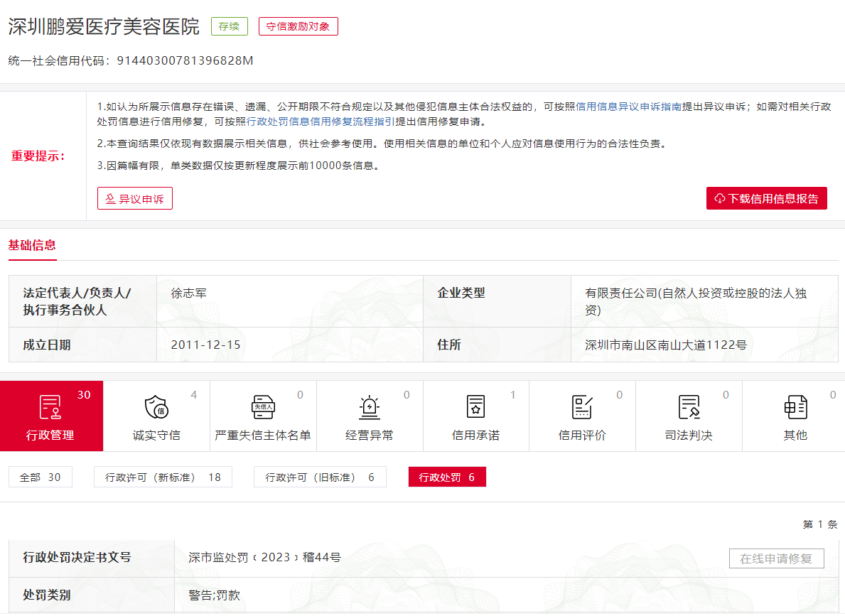The width and height of the screenshot is (845, 616).
Task: Click the 存续 status badge
Action: (229, 27)
